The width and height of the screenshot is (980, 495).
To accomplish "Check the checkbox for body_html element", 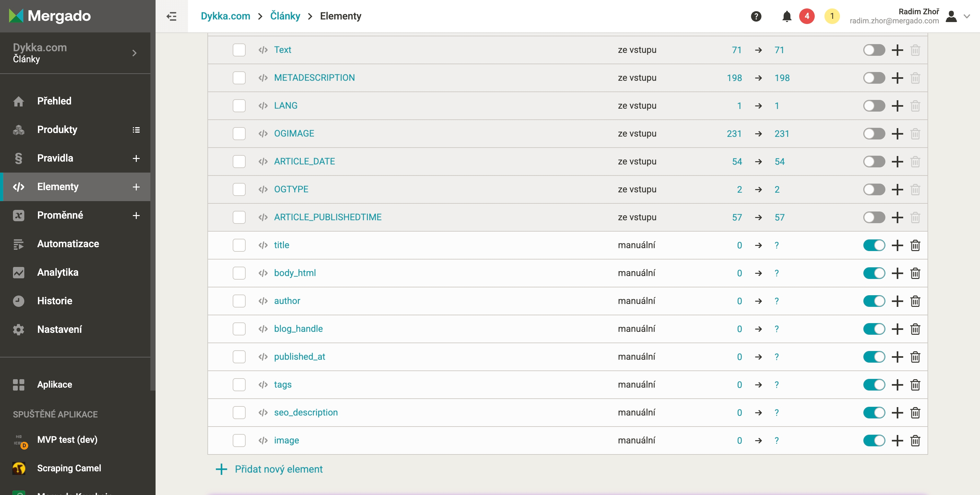I will click(x=239, y=273).
